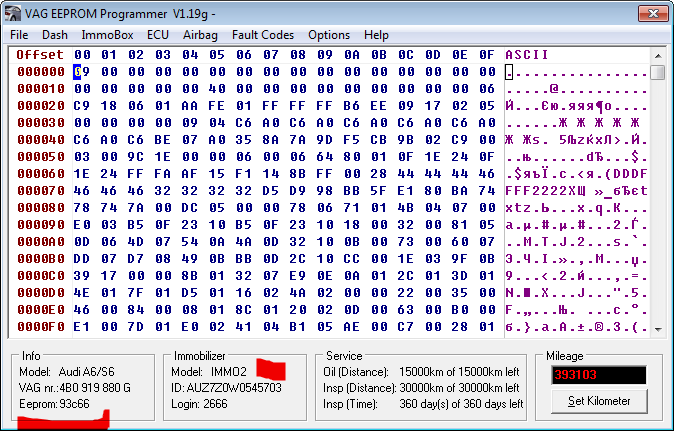
Task: Open the Dash menu
Action: [x=55, y=35]
